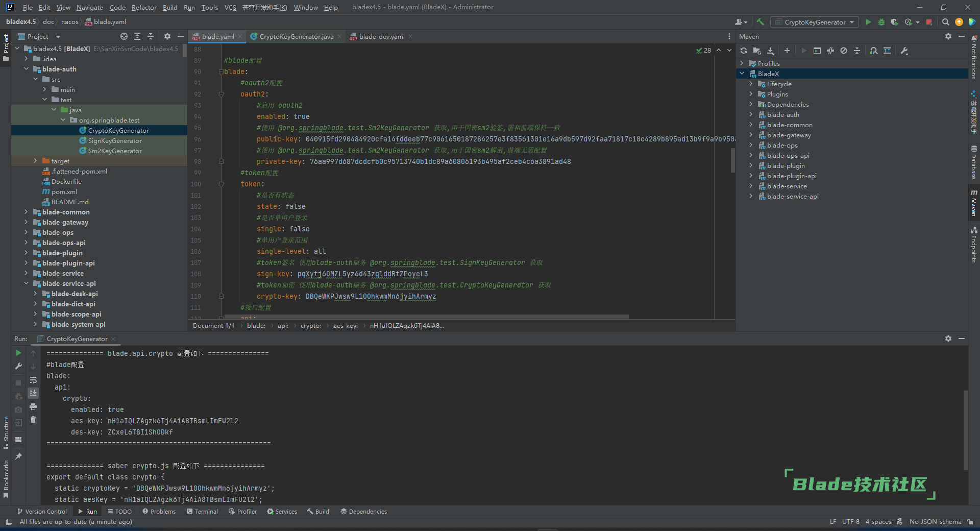Expand Profiles node in Maven

click(x=742, y=63)
